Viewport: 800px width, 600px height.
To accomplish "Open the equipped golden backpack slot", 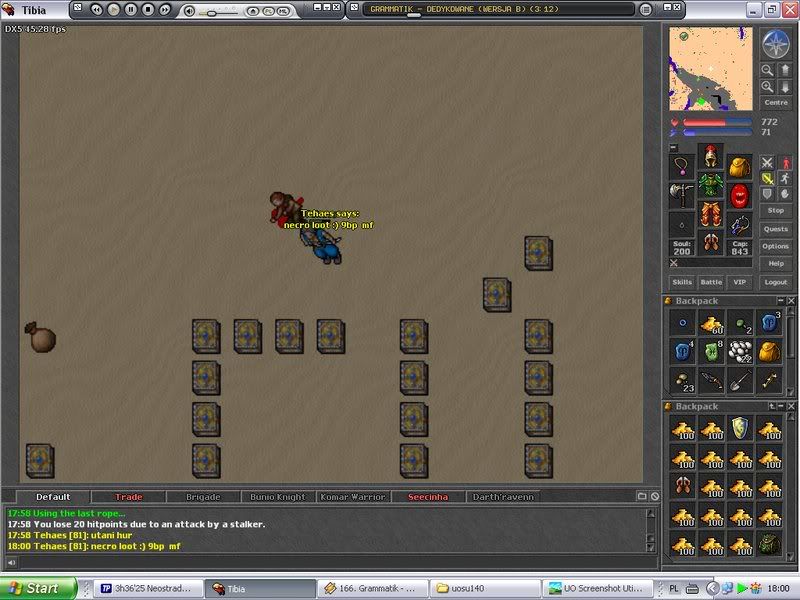I will (739, 166).
